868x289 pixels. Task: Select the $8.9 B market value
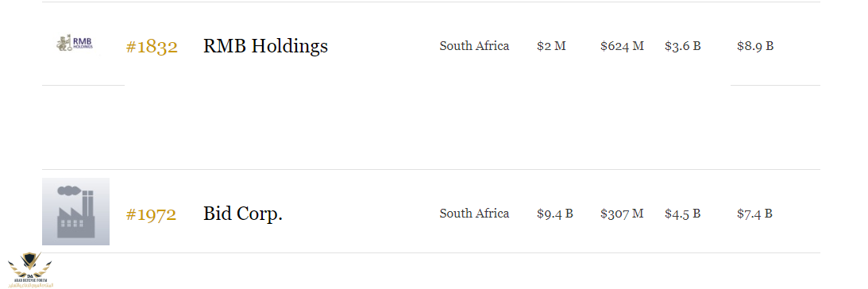coord(755,46)
